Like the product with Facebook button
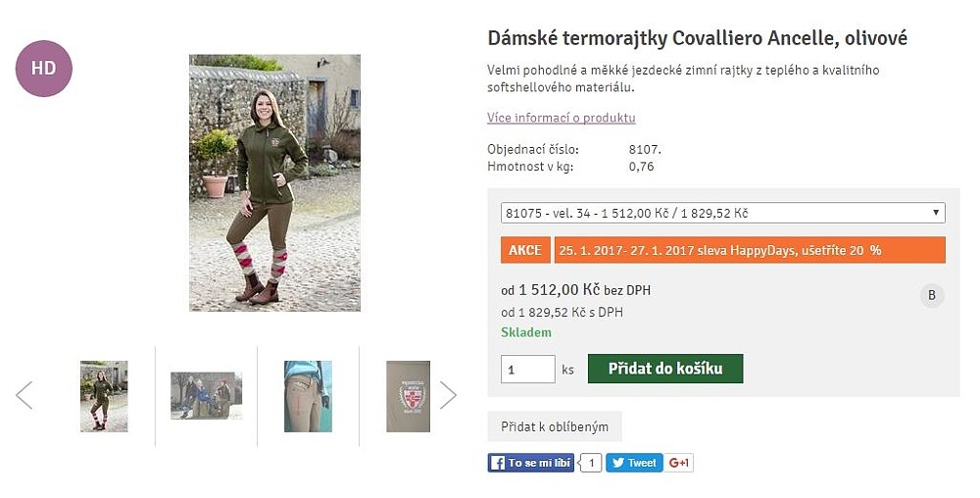The height and width of the screenshot is (498, 980). tap(530, 463)
